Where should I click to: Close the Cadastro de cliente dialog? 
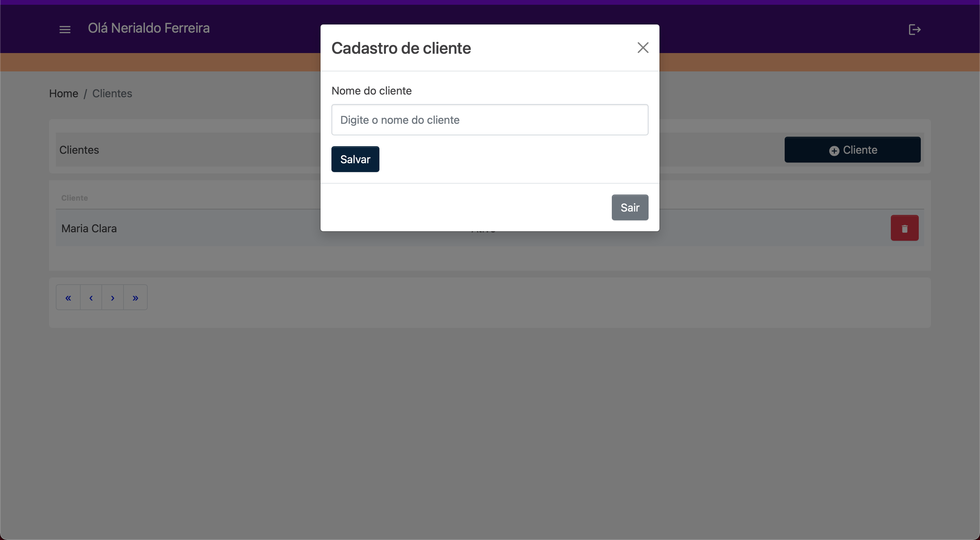coord(642,48)
